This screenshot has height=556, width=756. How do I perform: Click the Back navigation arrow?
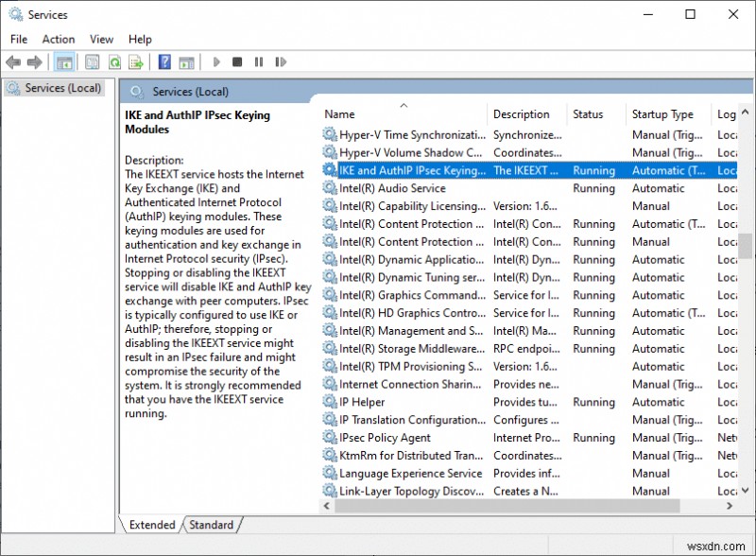pos(12,61)
